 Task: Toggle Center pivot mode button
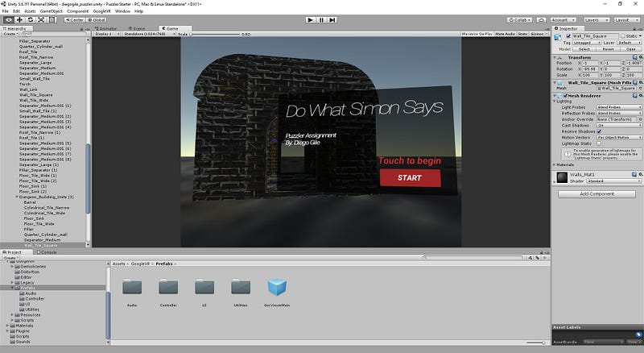[74, 20]
